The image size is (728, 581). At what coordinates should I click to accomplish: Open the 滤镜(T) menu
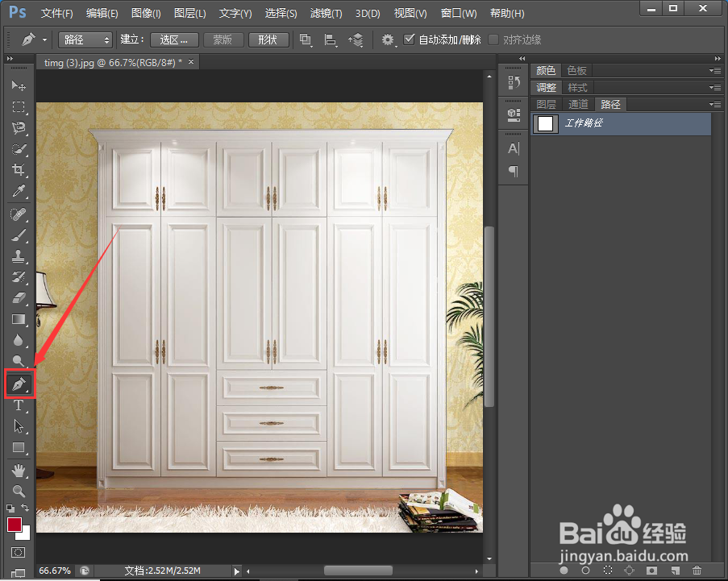coord(326,13)
